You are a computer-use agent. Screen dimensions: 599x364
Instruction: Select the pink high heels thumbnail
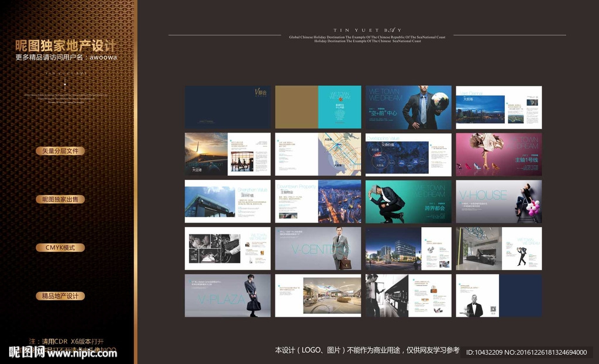pos(498,154)
